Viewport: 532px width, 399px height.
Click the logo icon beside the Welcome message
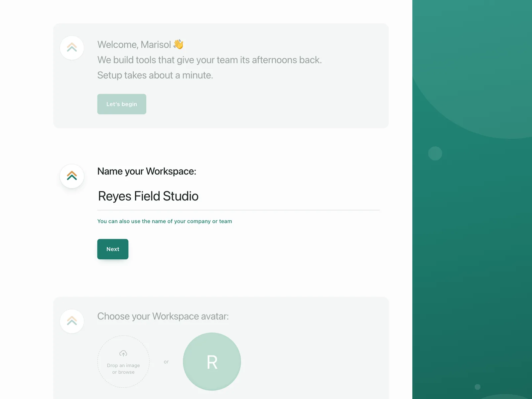pyautogui.click(x=72, y=48)
